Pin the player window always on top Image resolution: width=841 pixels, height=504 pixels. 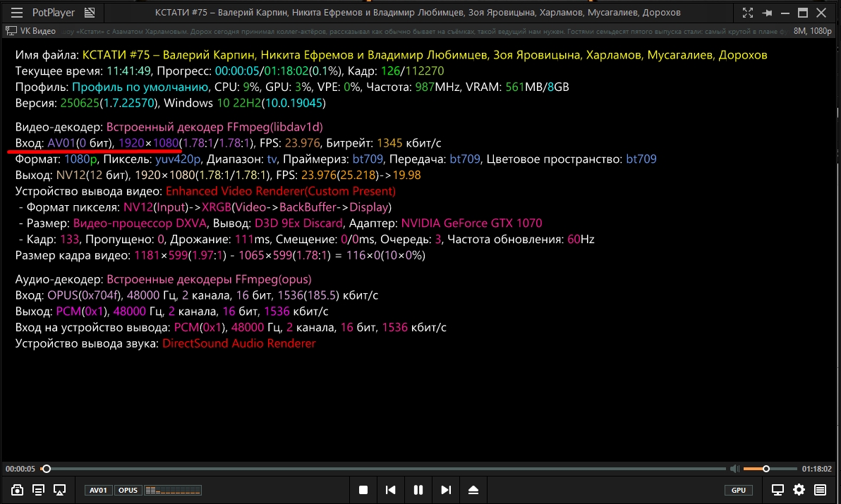click(x=767, y=13)
